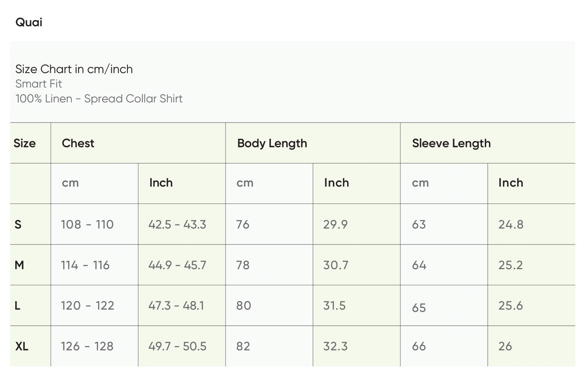Viewport: 588px width, 379px height.
Task: Click sleeve length cm value 63
Action: pyautogui.click(x=419, y=225)
